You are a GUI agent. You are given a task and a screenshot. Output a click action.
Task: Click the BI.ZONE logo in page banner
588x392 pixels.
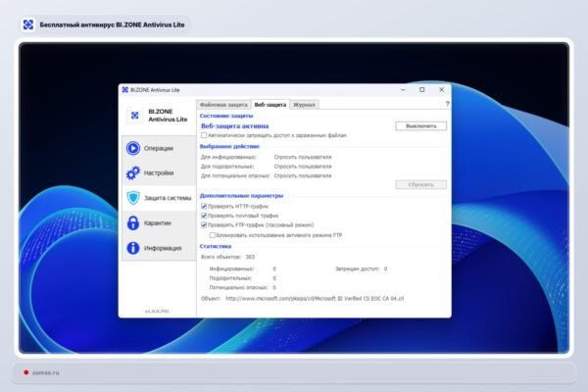pyautogui.click(x=28, y=24)
